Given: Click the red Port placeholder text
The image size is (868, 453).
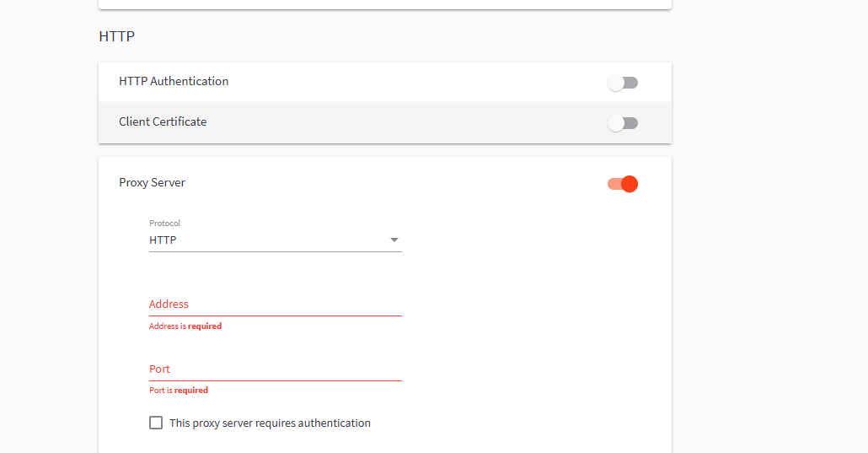Looking at the screenshot, I should tap(159, 369).
